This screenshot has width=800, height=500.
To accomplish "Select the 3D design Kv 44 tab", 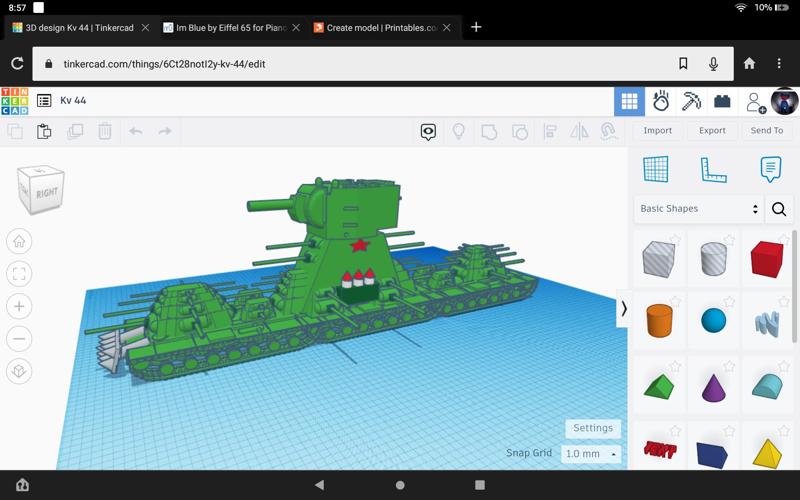I will (x=80, y=28).
